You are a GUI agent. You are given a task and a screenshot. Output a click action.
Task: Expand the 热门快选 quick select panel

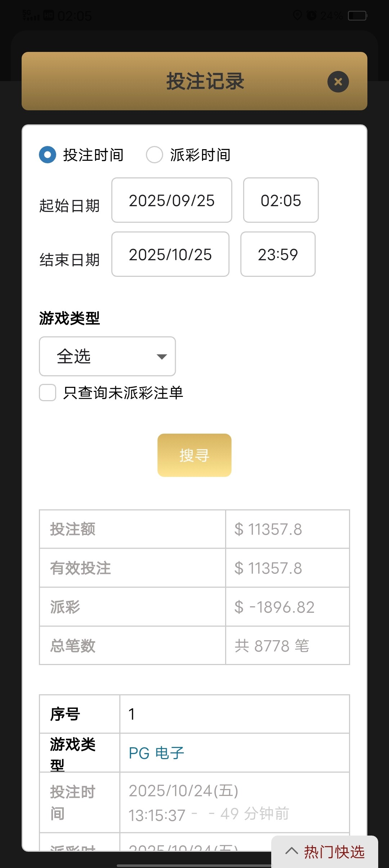pyautogui.click(x=325, y=852)
